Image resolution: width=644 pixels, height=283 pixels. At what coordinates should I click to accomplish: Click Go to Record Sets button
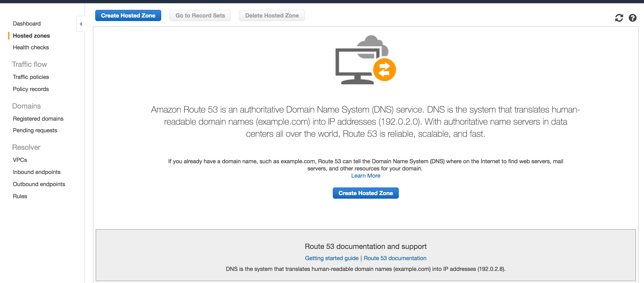click(x=200, y=15)
